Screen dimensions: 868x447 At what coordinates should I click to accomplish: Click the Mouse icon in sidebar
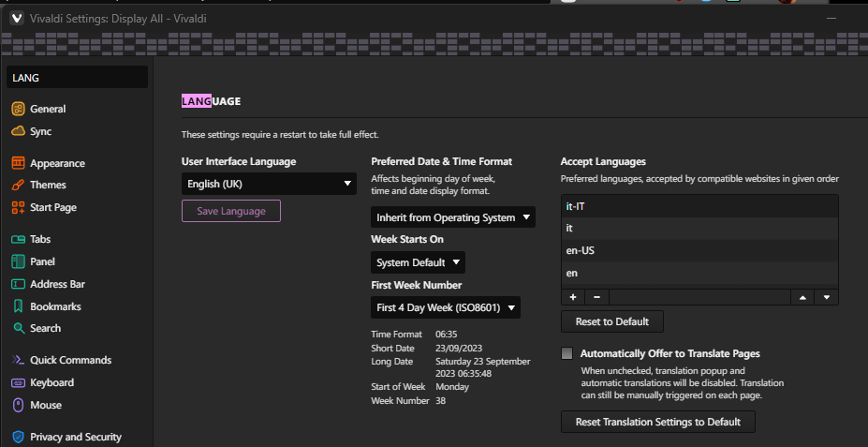[19, 405]
